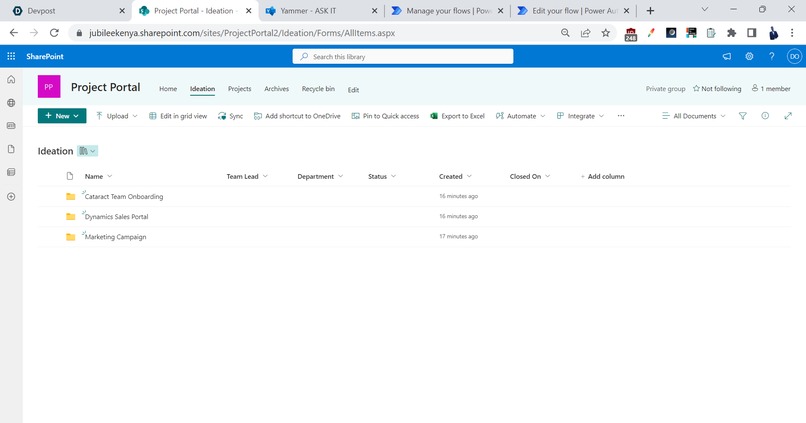Go to Home in site navigation

(x=168, y=89)
